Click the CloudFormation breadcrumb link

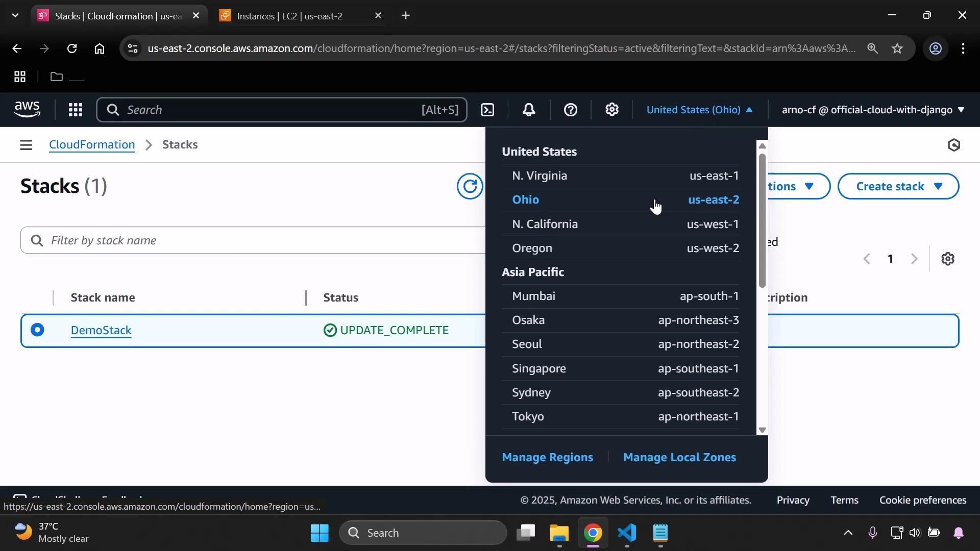coord(92,145)
